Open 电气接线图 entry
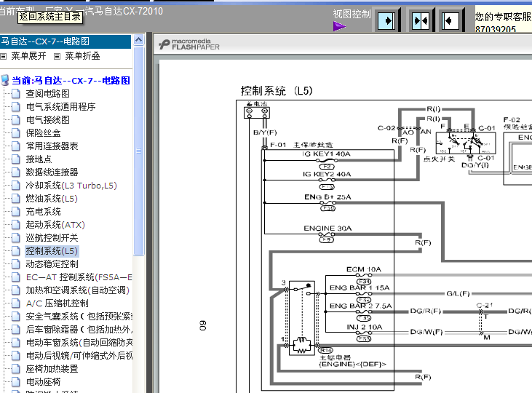Viewport: 532px width, 393px height. (48, 120)
